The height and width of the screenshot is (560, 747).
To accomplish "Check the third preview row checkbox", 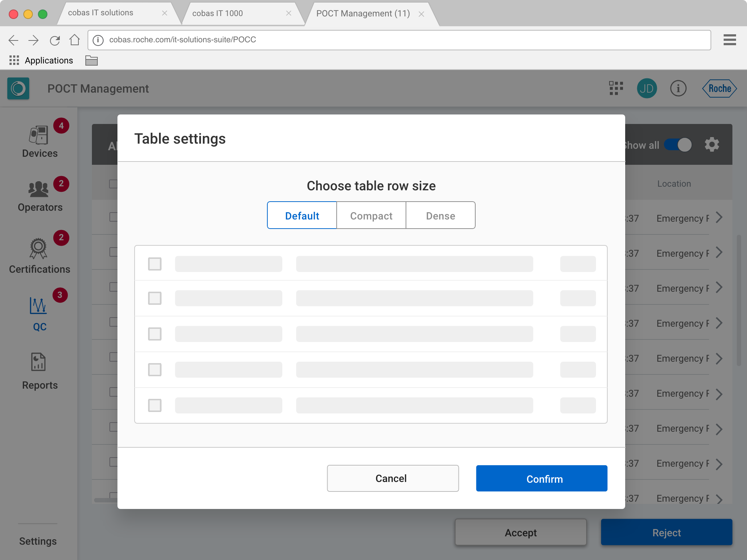I will tap(155, 334).
